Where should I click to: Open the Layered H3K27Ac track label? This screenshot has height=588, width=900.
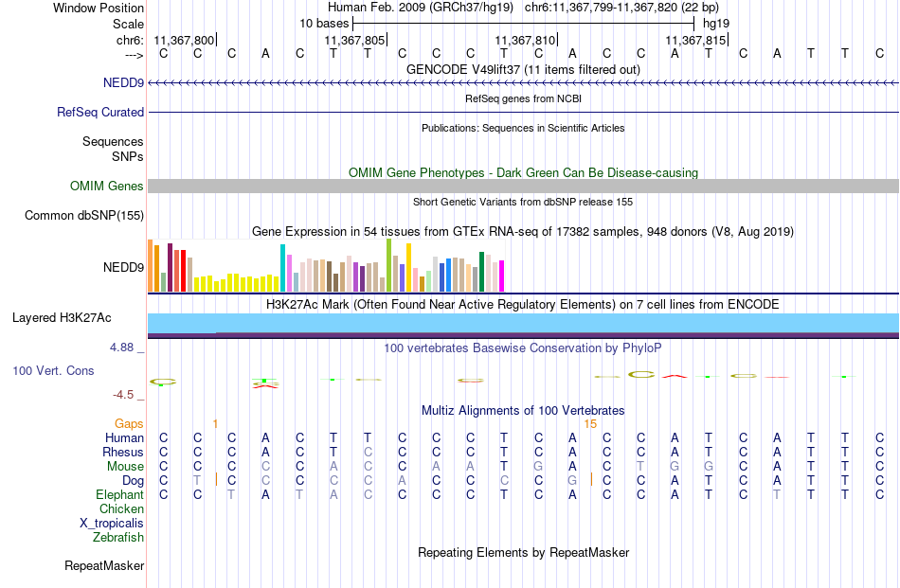62,318
